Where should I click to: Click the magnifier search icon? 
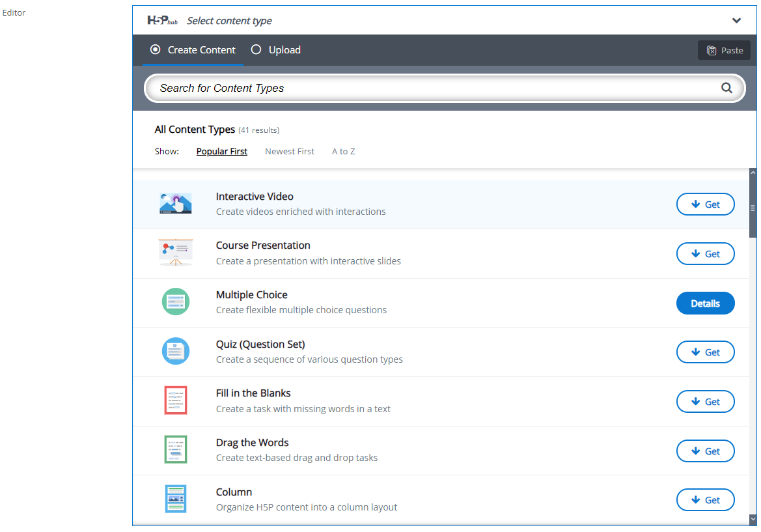coord(726,88)
